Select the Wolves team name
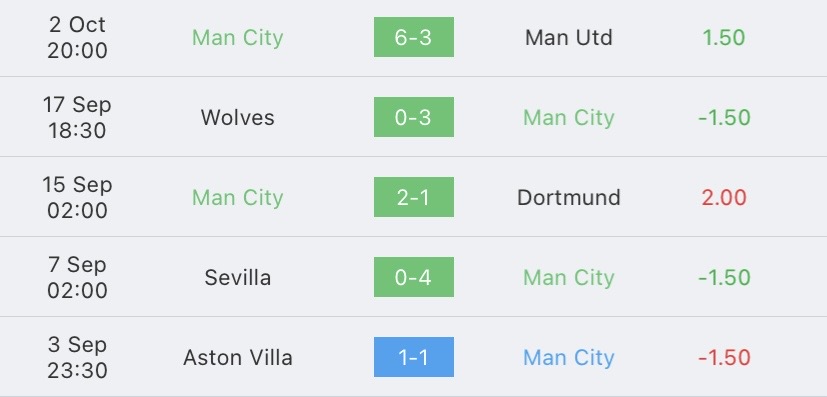This screenshot has width=827, height=397. [x=237, y=118]
